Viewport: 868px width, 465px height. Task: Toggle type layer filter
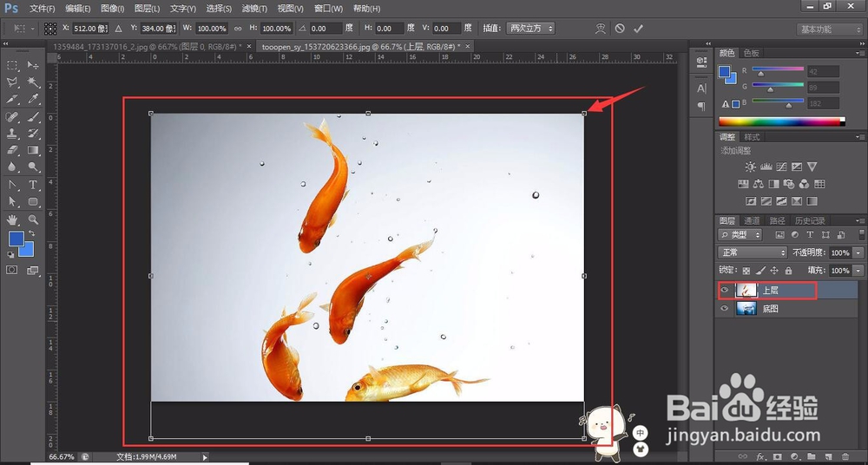pyautogui.click(x=811, y=235)
